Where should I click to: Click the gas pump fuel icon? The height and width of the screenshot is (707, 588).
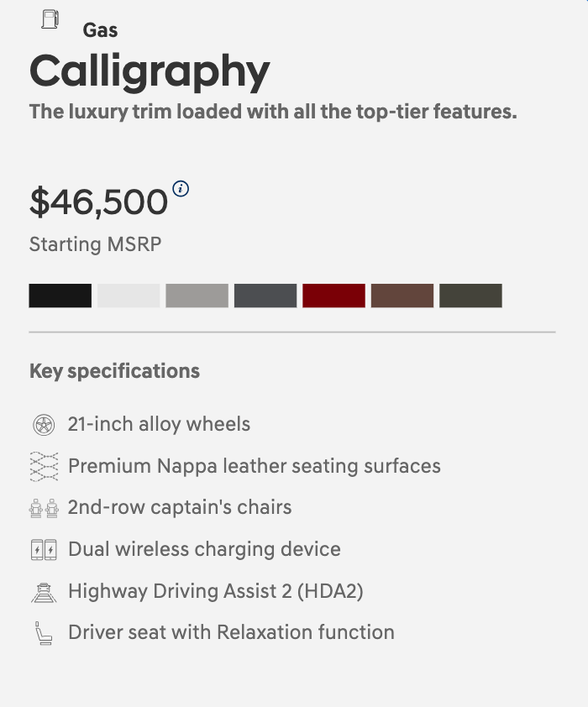[50, 18]
